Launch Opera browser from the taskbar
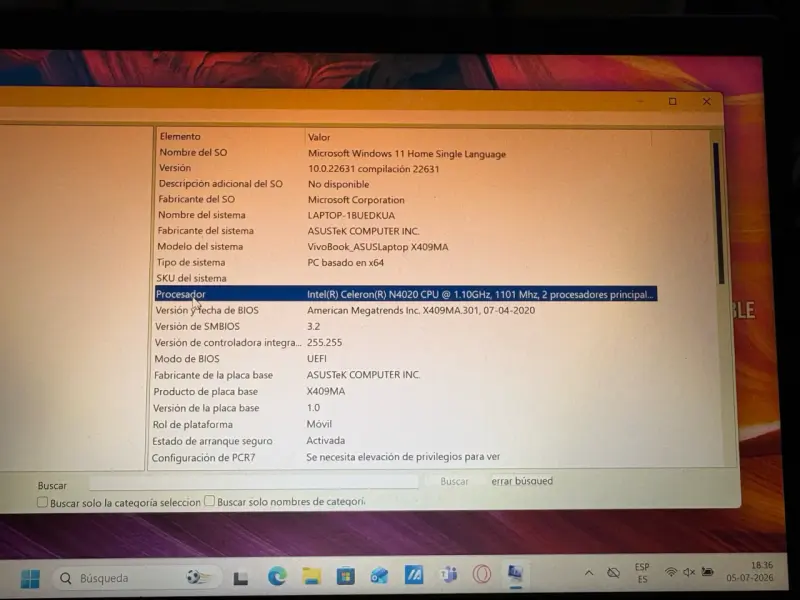800x600 pixels. (x=481, y=574)
